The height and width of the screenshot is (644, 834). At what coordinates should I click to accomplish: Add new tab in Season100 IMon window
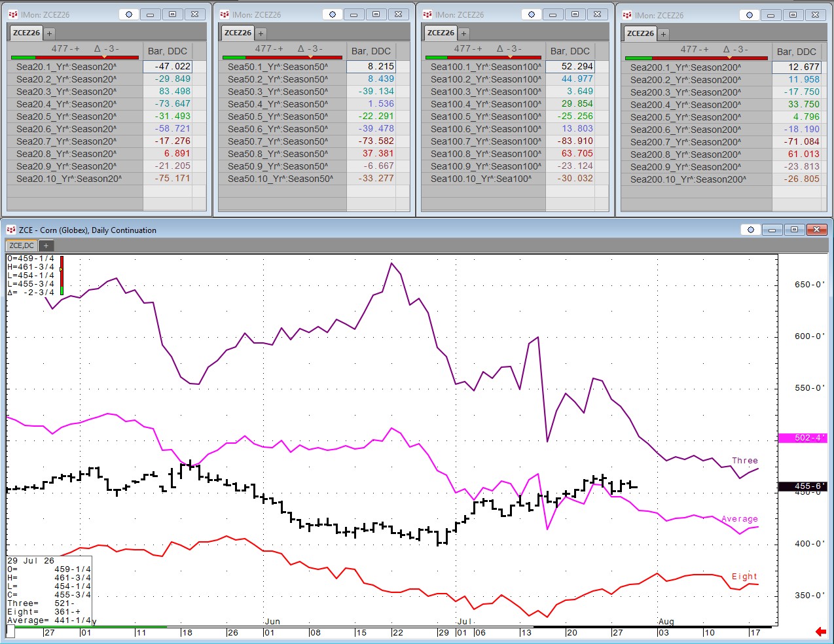pos(463,33)
